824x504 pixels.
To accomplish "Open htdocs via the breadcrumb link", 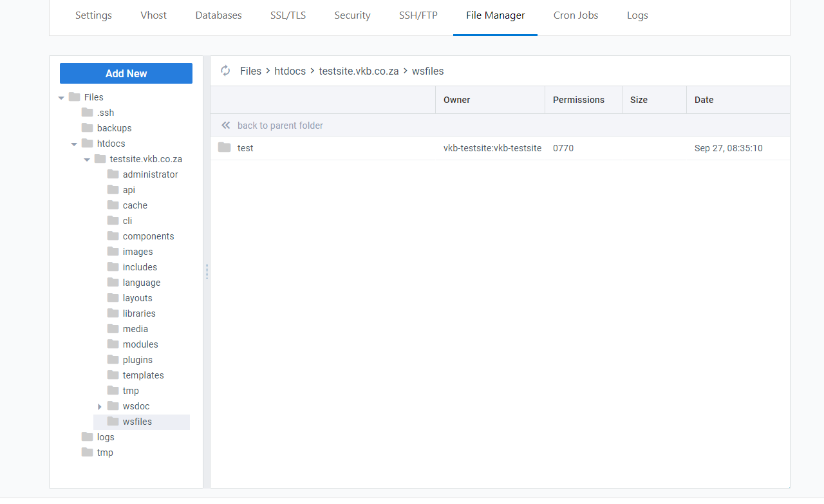I will point(290,71).
